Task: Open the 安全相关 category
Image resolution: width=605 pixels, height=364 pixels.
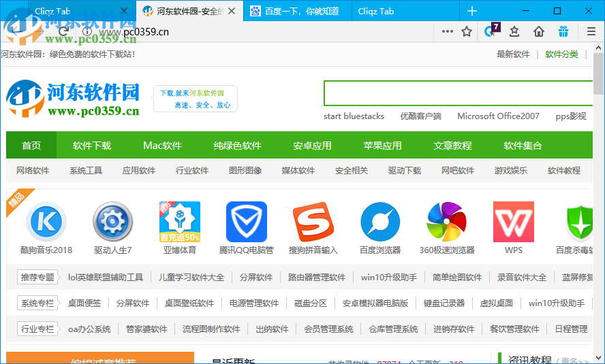Action: pyautogui.click(x=352, y=170)
